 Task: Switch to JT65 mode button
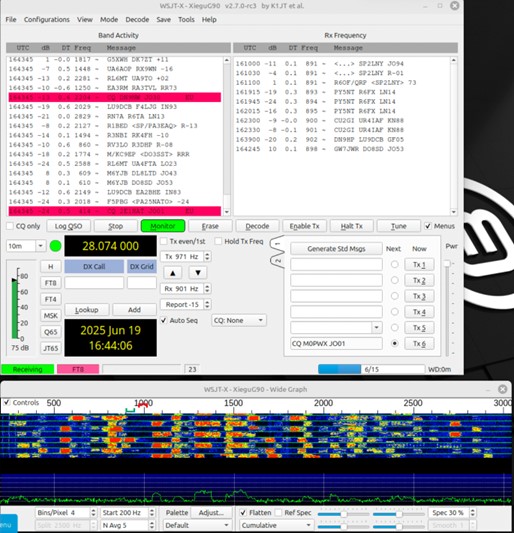pos(51,348)
